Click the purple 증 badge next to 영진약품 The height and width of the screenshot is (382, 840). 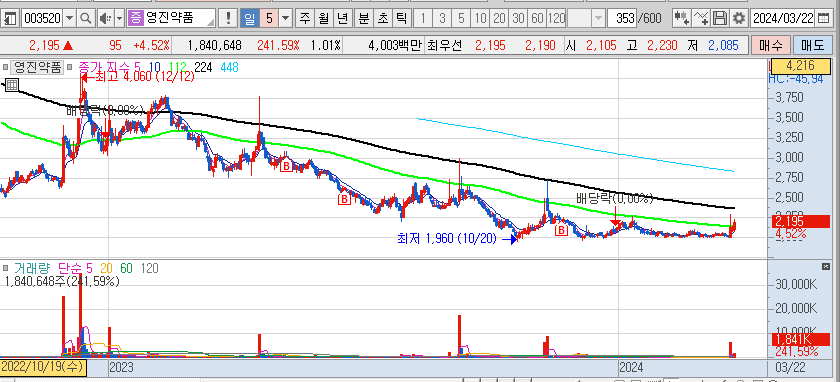136,19
